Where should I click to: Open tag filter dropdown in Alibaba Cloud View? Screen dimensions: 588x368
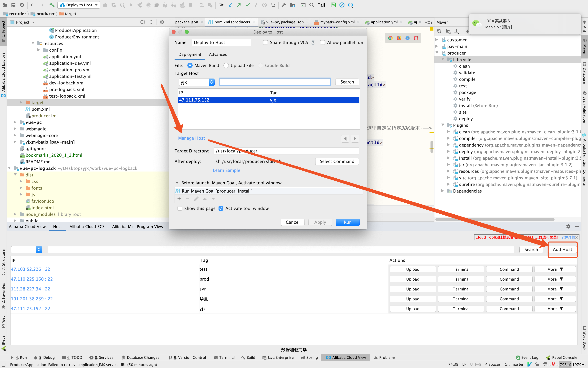coord(26,250)
